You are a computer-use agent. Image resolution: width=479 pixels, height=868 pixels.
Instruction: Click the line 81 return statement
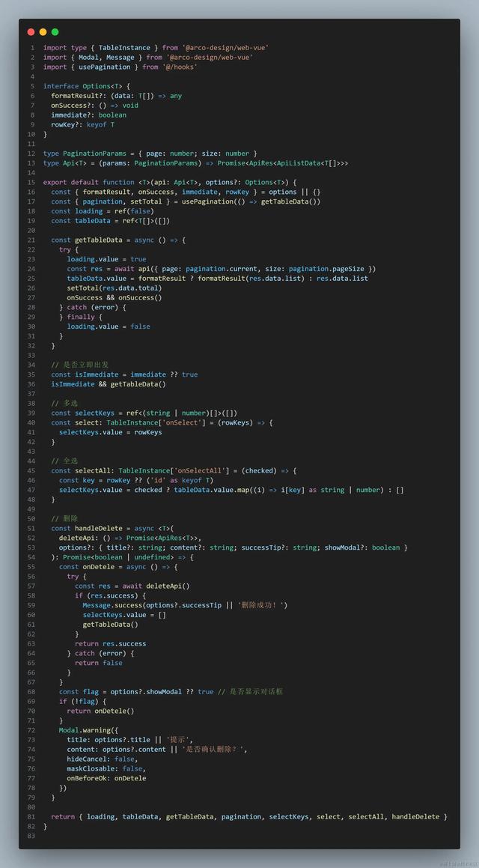tap(249, 816)
